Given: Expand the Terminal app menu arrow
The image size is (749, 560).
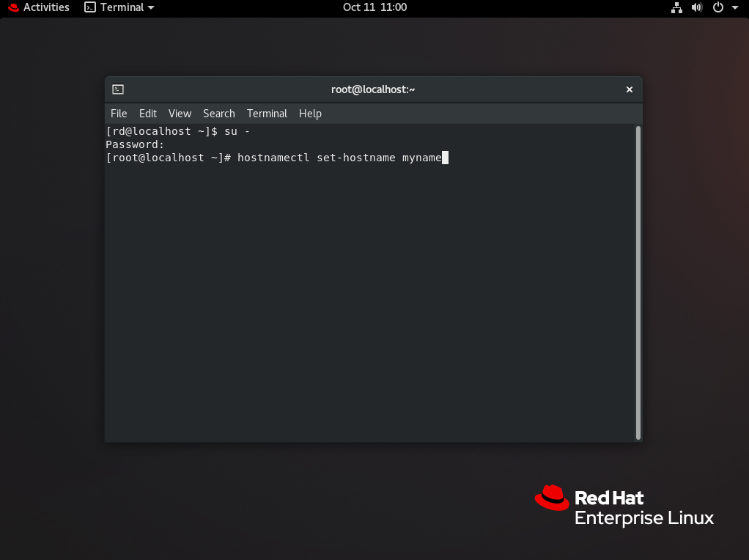Looking at the screenshot, I should [x=151, y=7].
